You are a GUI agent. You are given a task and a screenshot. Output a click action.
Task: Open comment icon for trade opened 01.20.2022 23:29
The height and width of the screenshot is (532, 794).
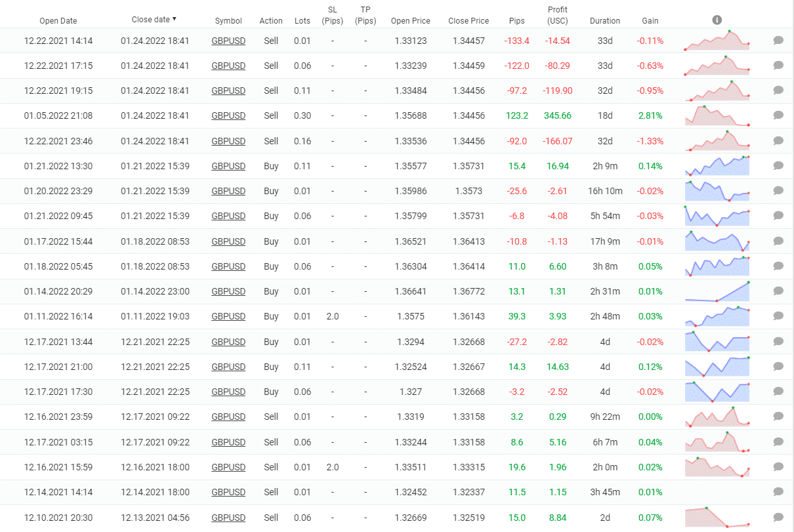778,191
